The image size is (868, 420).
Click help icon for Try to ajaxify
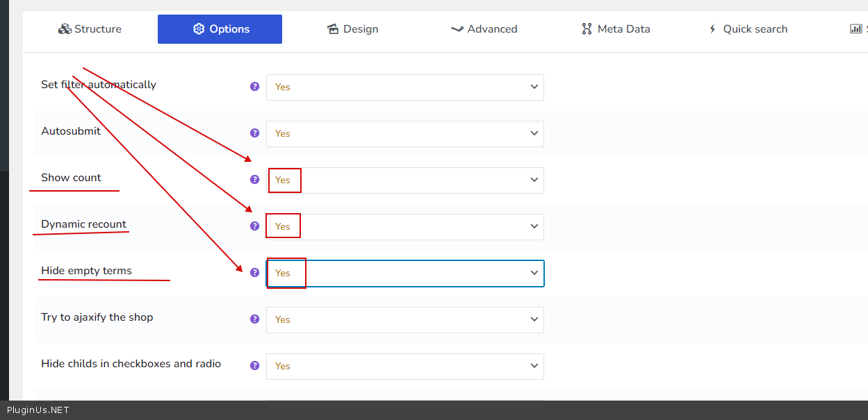pos(254,319)
